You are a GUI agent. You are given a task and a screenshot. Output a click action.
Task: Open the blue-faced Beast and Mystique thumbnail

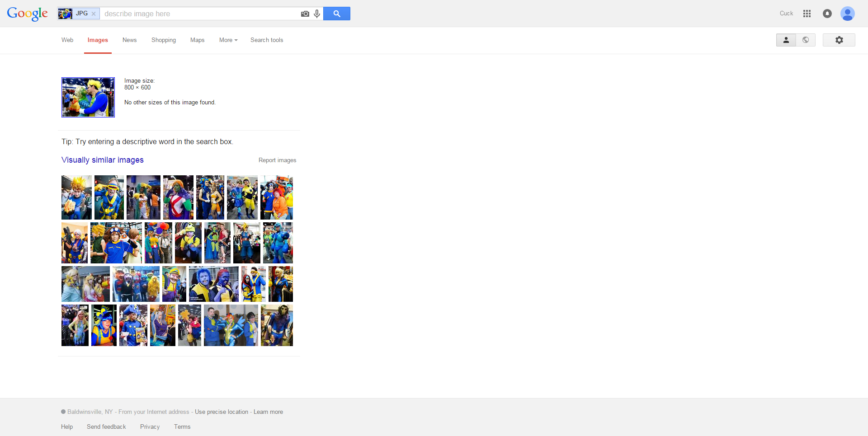point(214,284)
